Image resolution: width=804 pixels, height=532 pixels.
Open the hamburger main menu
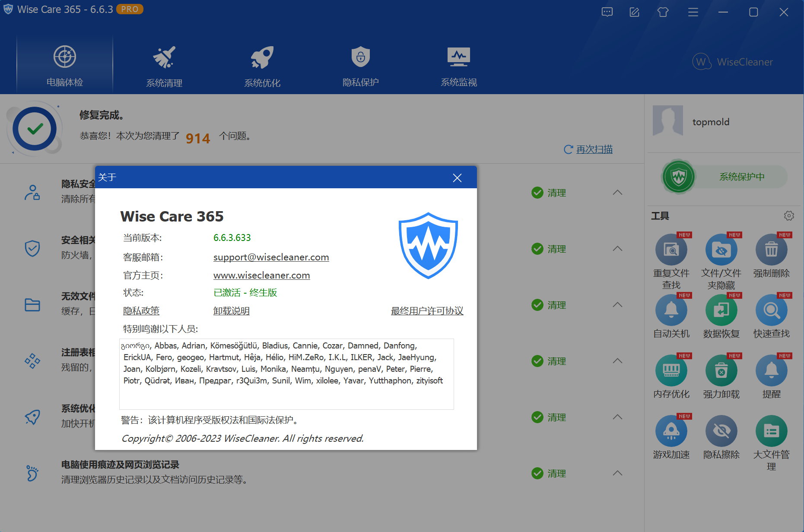693,12
